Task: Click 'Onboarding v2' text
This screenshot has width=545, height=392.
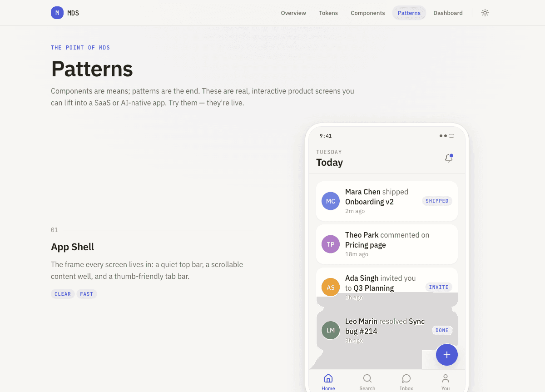Action: tap(369, 202)
